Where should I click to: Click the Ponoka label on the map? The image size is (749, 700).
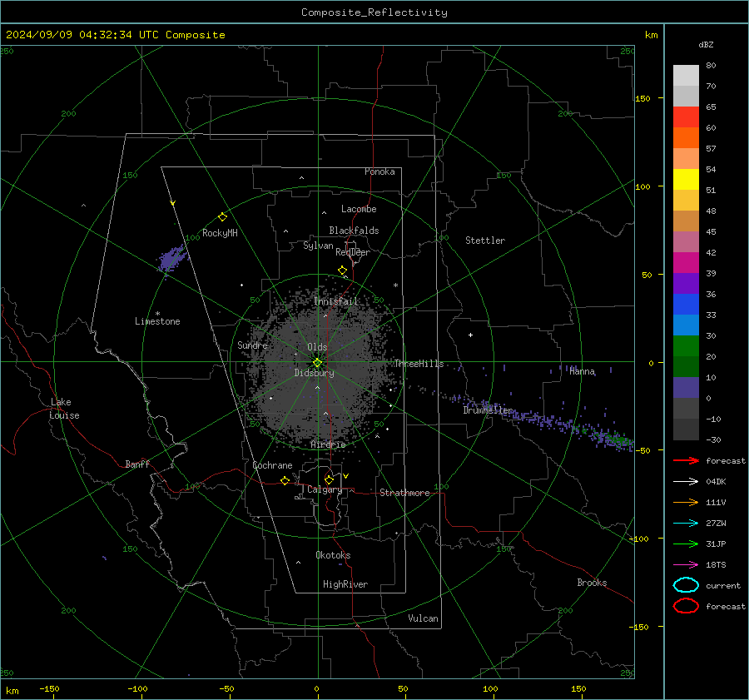[379, 171]
